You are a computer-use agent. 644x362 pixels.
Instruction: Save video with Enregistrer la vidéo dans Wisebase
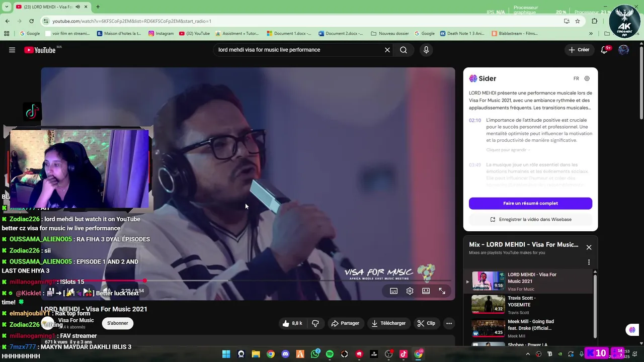pyautogui.click(x=530, y=219)
